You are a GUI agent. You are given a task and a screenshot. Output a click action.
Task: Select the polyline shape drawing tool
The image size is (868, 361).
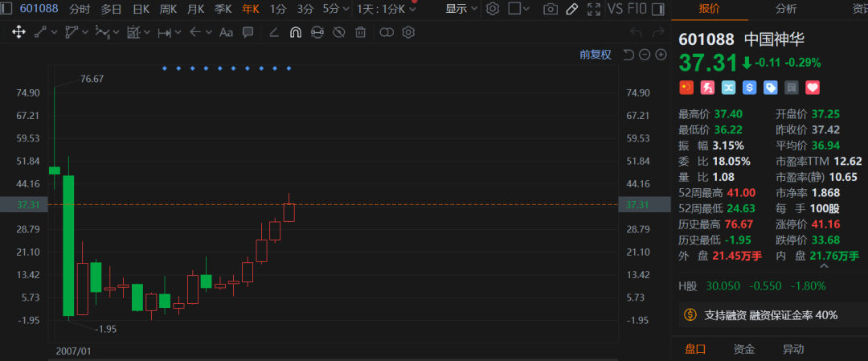pos(72,32)
